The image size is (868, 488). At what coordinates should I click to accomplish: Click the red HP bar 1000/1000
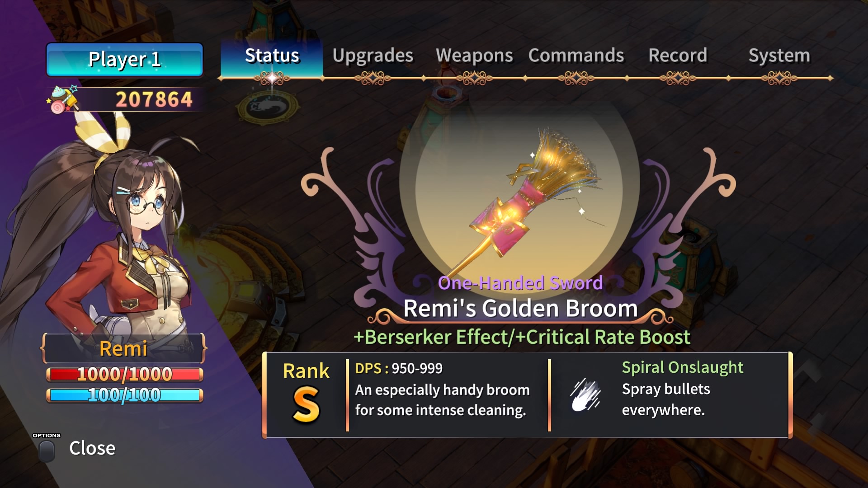point(124,375)
